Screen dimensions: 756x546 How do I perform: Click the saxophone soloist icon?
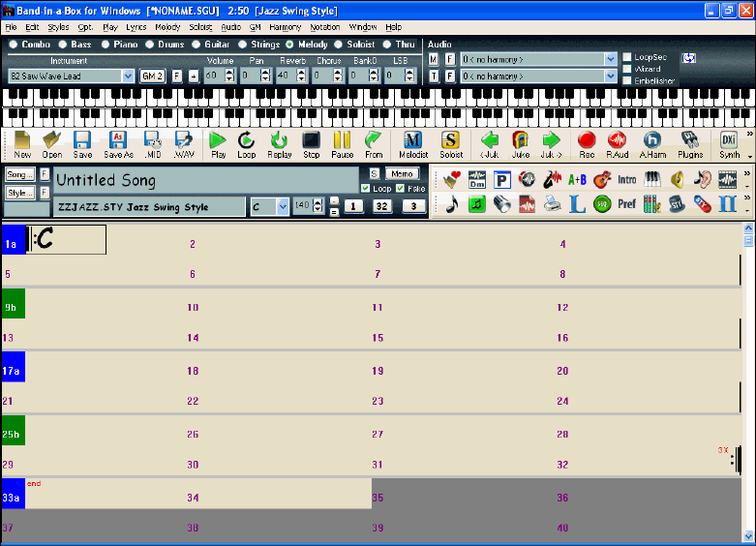[552, 179]
